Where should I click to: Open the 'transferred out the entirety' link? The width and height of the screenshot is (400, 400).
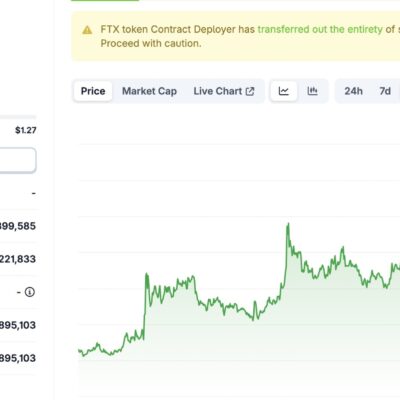tap(320, 29)
